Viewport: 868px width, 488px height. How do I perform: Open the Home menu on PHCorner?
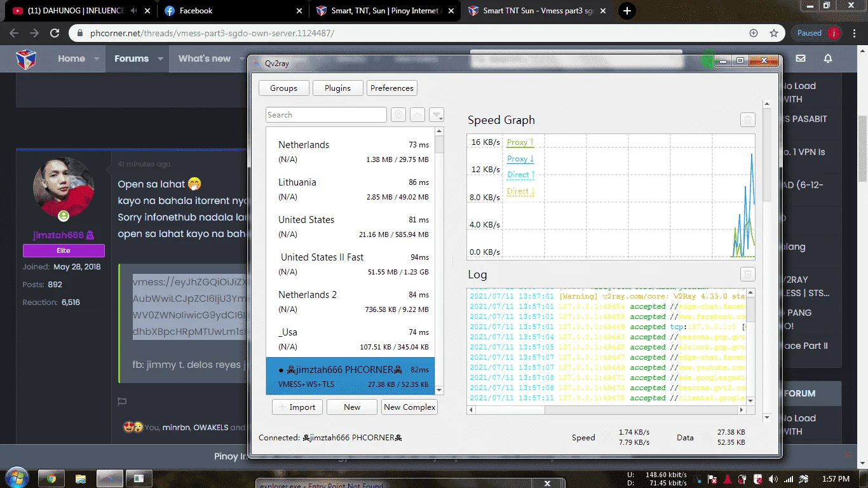click(71, 58)
